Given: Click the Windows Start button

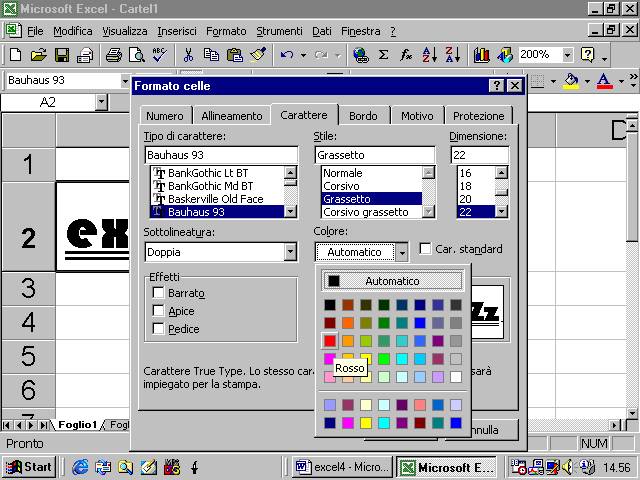Looking at the screenshot, I should pyautogui.click(x=29, y=467).
